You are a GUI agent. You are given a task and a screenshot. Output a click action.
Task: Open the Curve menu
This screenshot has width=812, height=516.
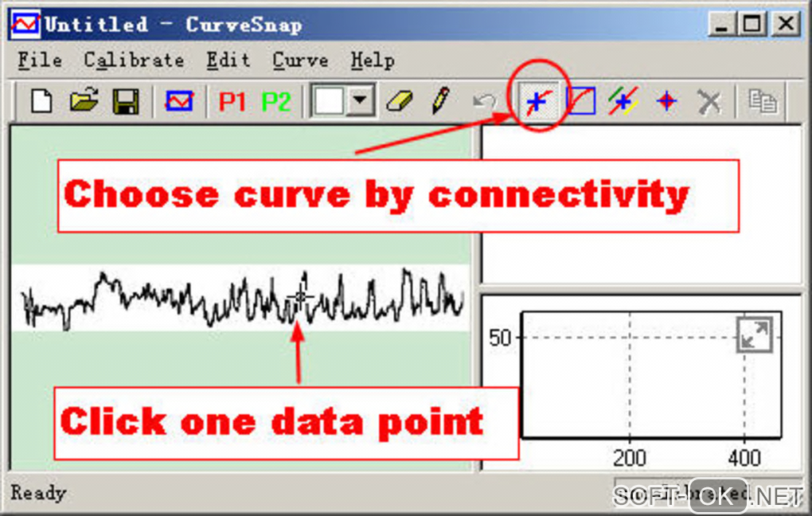click(x=300, y=60)
